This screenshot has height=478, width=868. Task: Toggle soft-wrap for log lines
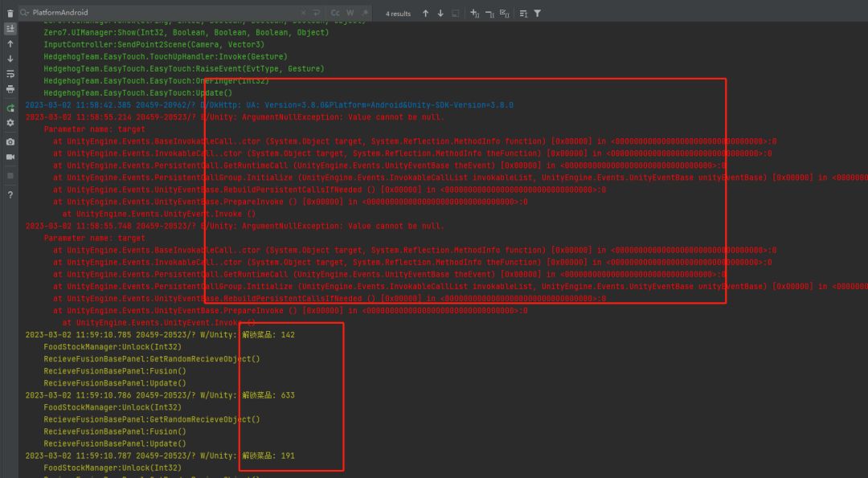click(10, 74)
